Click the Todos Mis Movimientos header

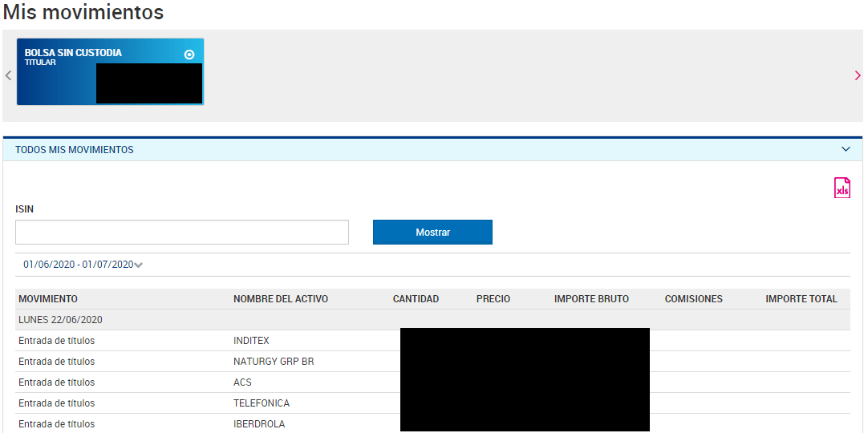(75, 150)
